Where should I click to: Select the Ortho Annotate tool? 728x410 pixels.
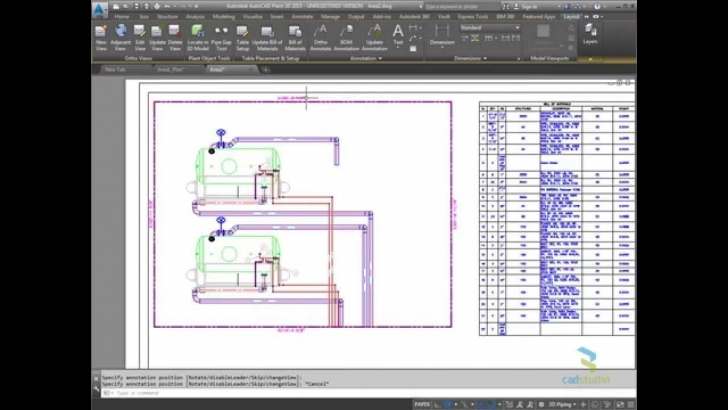pos(320,38)
